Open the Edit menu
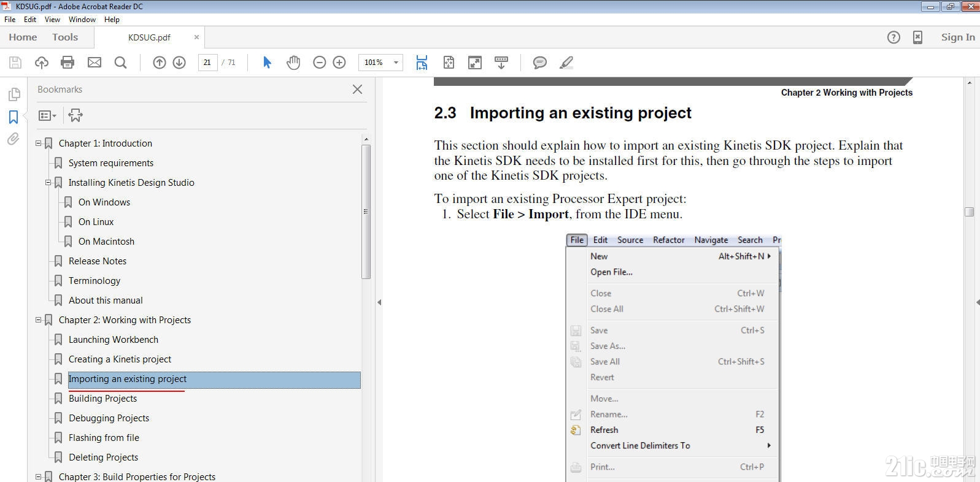Viewport: 980px width, 482px height. pos(30,20)
